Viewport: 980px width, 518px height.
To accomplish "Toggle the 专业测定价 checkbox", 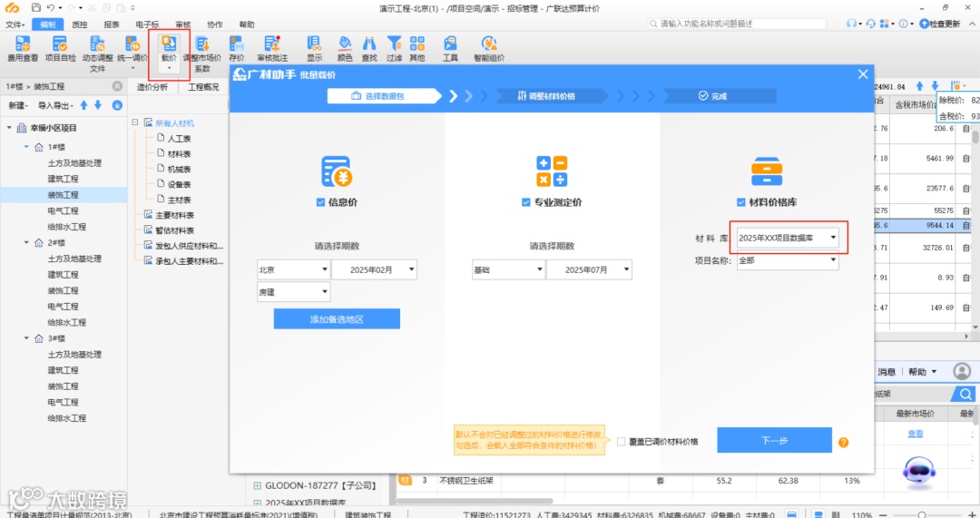I will tap(525, 202).
